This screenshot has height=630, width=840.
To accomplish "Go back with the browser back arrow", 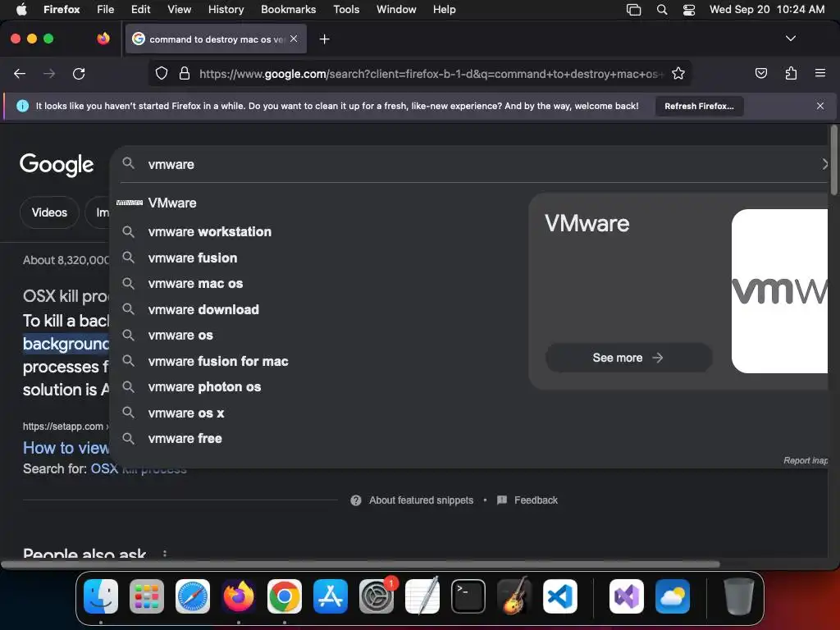I will point(20,73).
